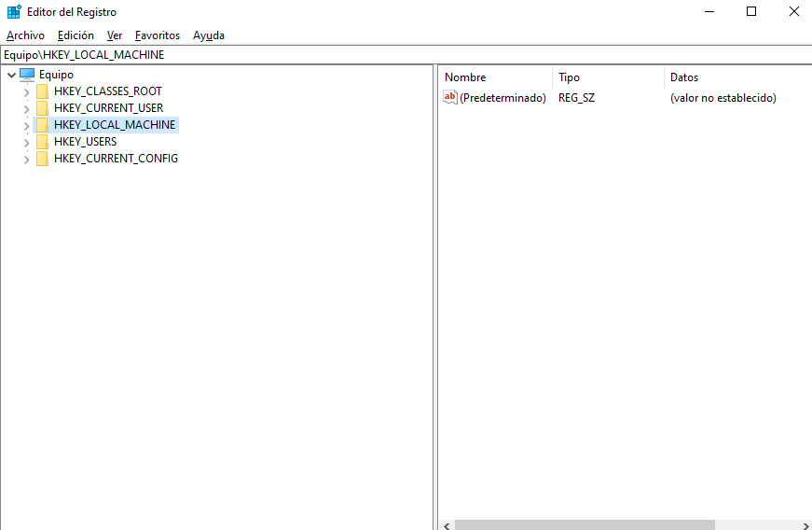
Task: Open the Edición menu
Action: pyautogui.click(x=76, y=35)
